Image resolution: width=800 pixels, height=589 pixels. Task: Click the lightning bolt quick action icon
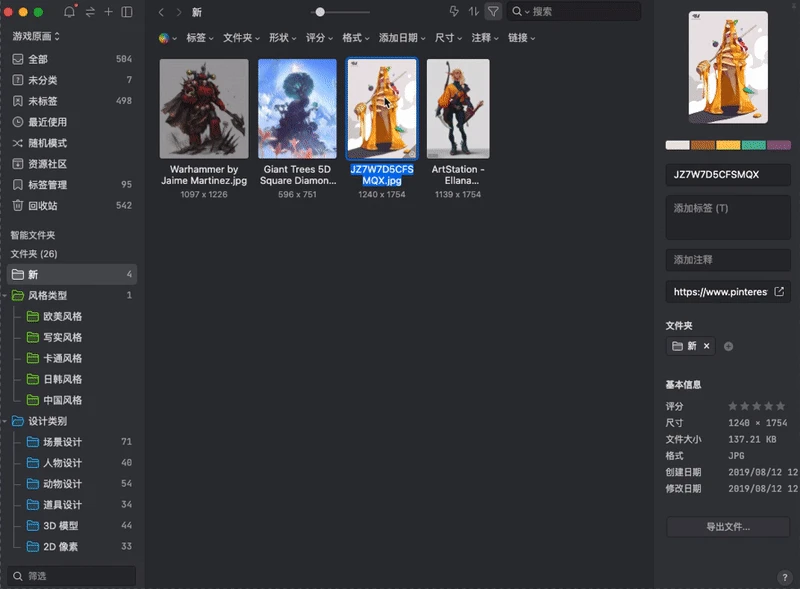[454, 11]
